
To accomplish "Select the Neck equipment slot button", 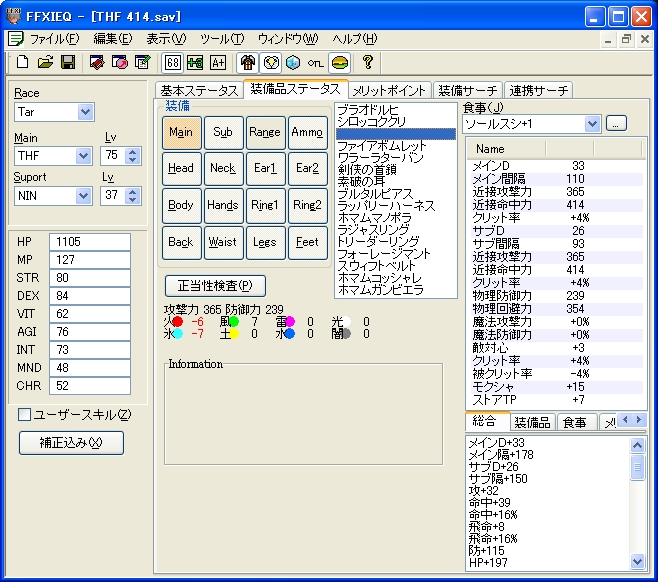I will (x=223, y=169).
